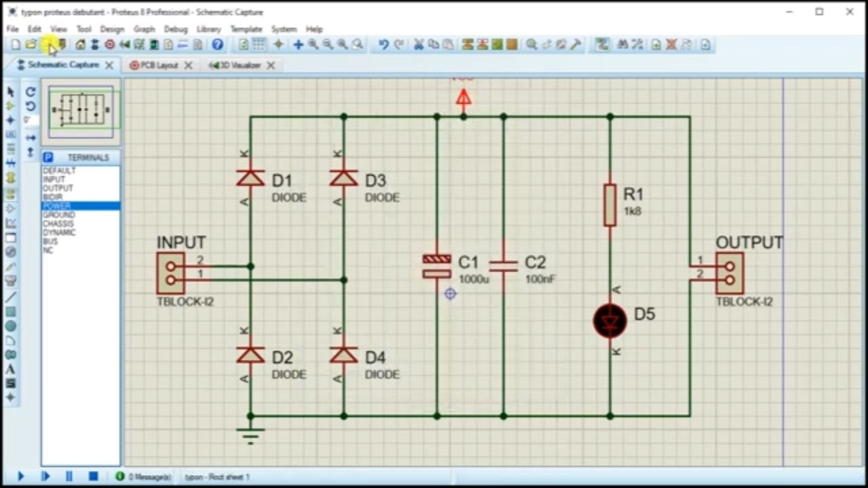
Task: Open the File menu
Action: pos(13,29)
